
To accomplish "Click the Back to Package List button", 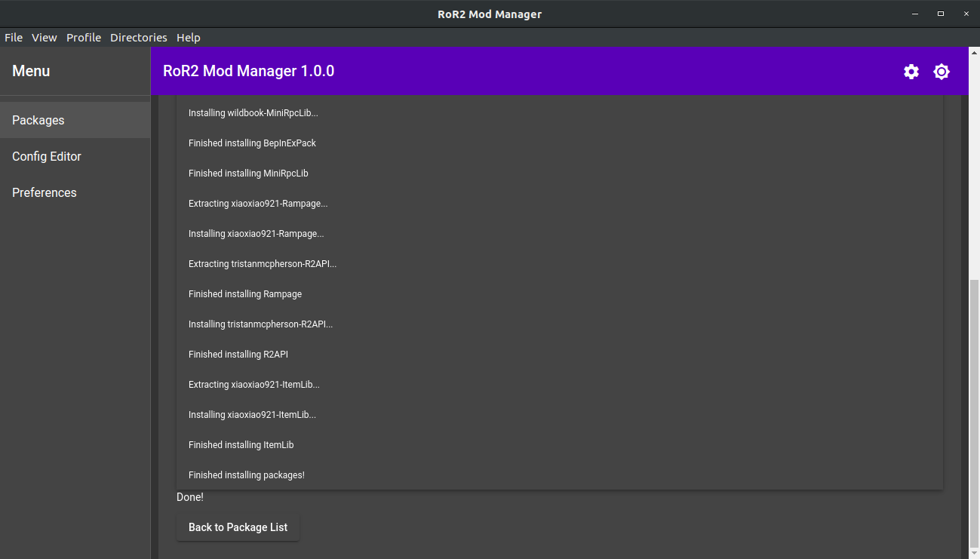I will tap(238, 527).
